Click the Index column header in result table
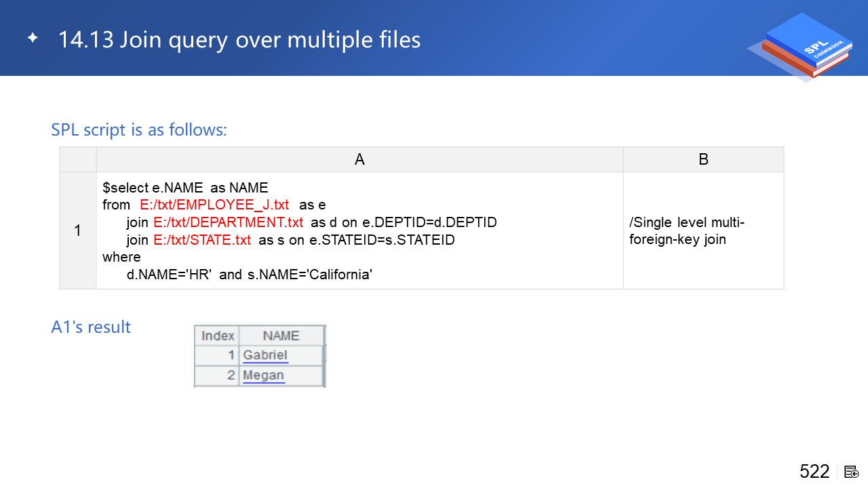868x488 pixels. click(218, 335)
